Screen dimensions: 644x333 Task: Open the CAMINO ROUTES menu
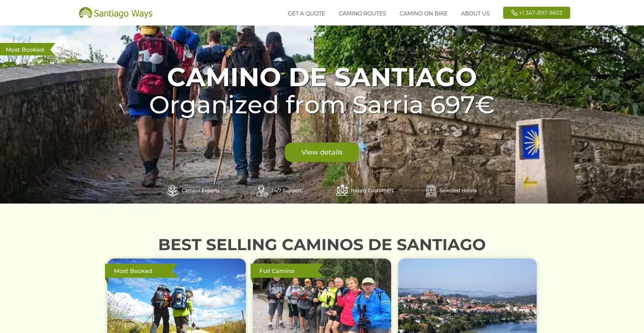pyautogui.click(x=362, y=13)
